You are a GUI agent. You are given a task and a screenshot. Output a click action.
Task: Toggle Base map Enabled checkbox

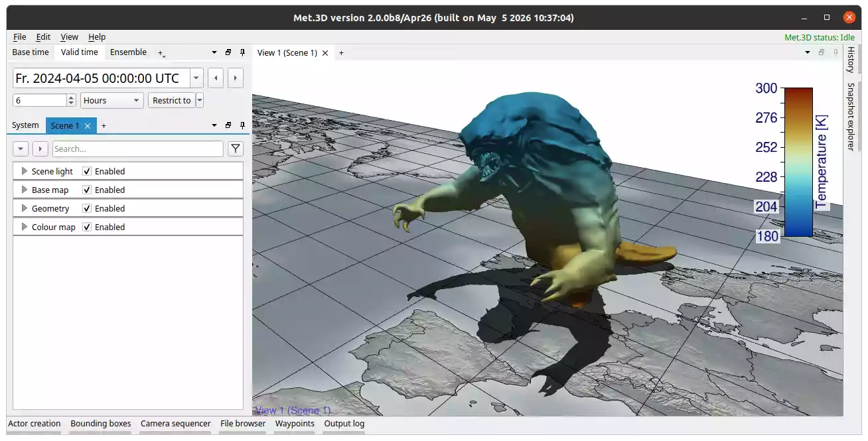pos(87,190)
